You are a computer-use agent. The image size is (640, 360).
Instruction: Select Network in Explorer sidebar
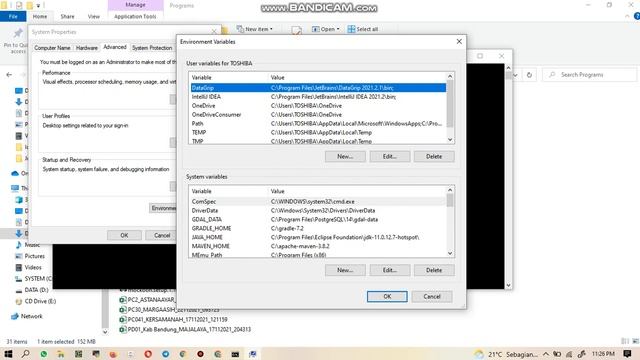(x=27, y=316)
